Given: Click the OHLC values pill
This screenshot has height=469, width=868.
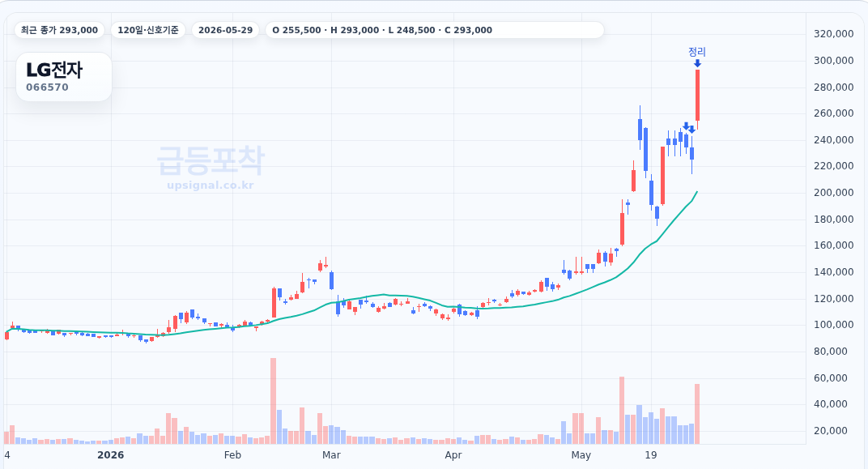Looking at the screenshot, I should coord(435,30).
